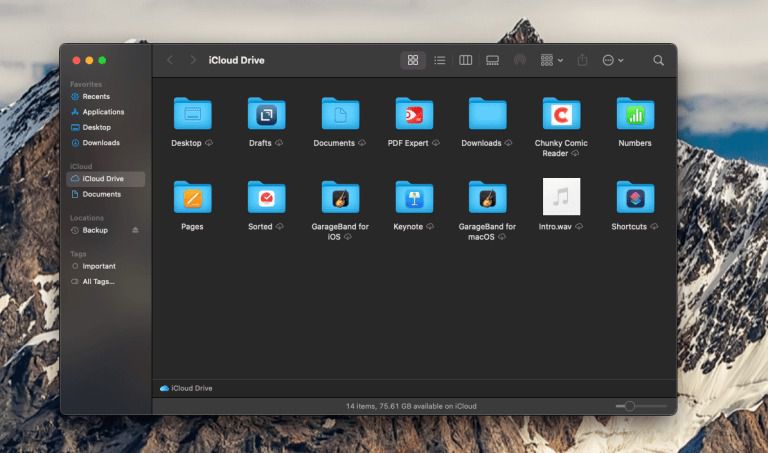Go back with the left chevron
Screen dimensions: 768x453
[x=170, y=60]
